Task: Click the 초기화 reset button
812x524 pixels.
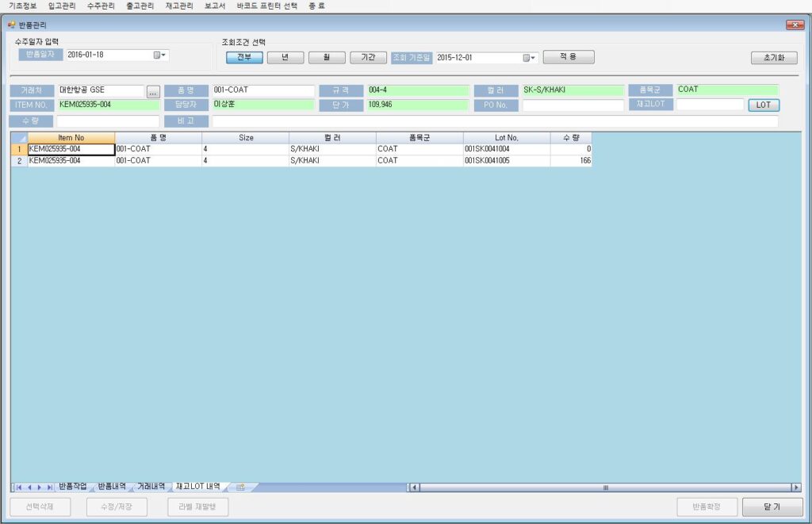Action: point(774,58)
